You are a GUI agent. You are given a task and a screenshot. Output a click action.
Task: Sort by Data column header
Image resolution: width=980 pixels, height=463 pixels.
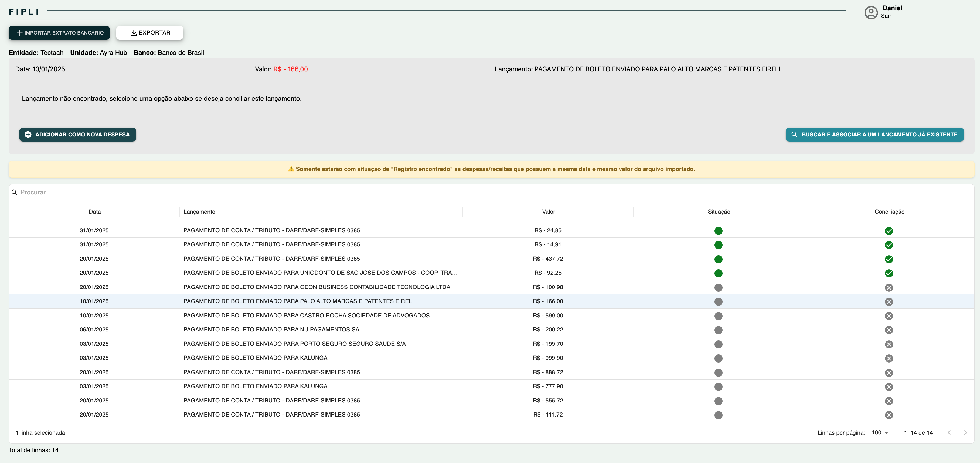95,212
